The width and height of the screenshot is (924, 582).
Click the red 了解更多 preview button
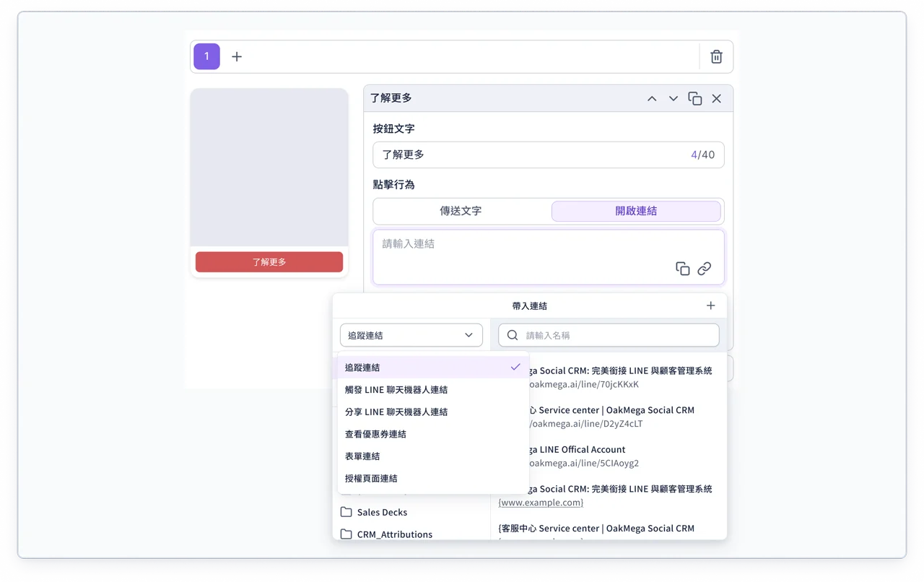269,262
